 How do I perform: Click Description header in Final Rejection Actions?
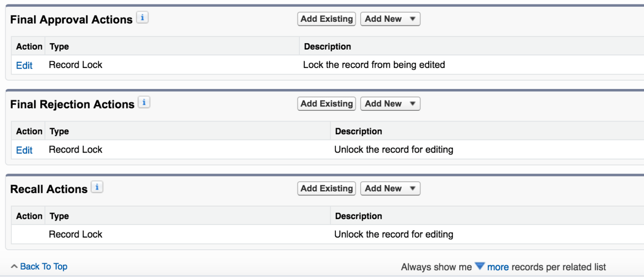pos(358,131)
